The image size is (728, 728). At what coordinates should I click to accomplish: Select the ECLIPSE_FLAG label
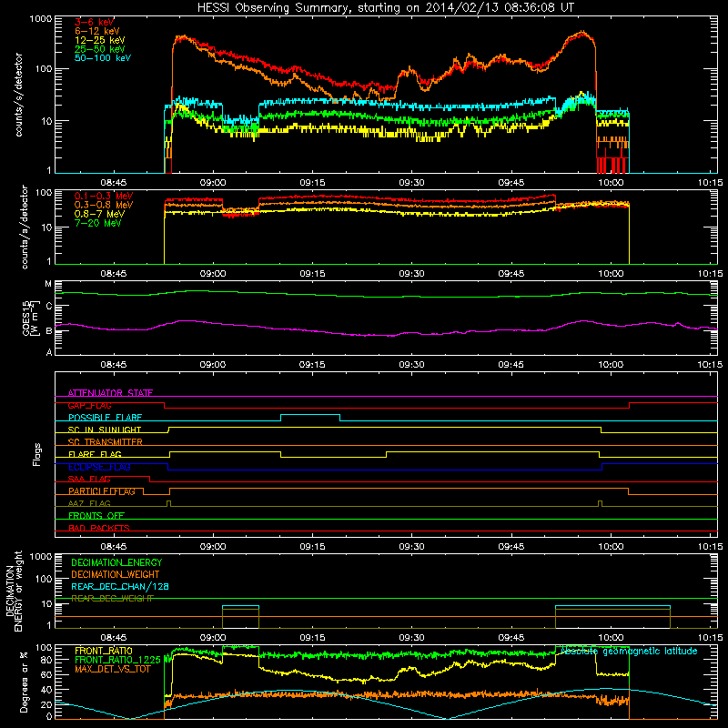pos(99,467)
